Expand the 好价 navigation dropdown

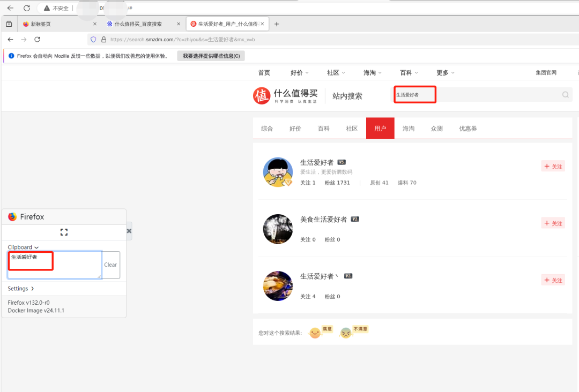pyautogui.click(x=299, y=73)
